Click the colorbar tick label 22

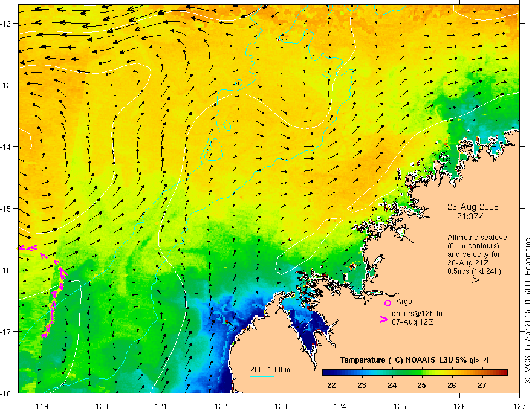point(331,385)
